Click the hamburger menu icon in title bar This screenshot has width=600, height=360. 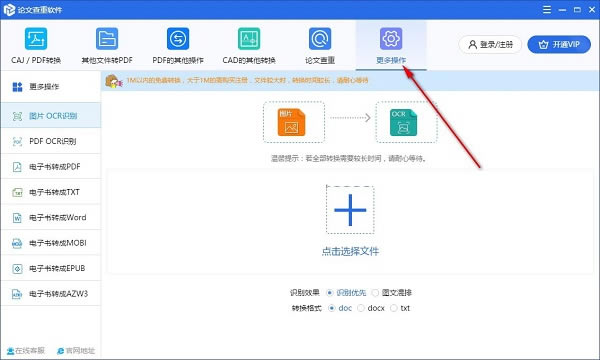pos(547,10)
